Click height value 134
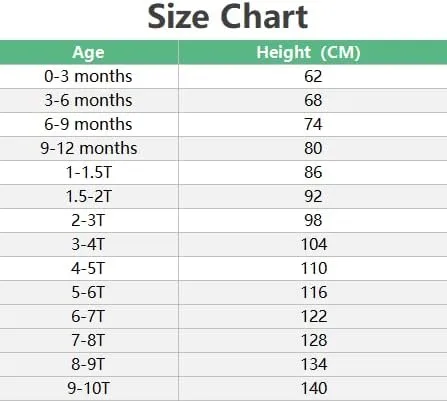The width and height of the screenshot is (447, 401). 314,364
